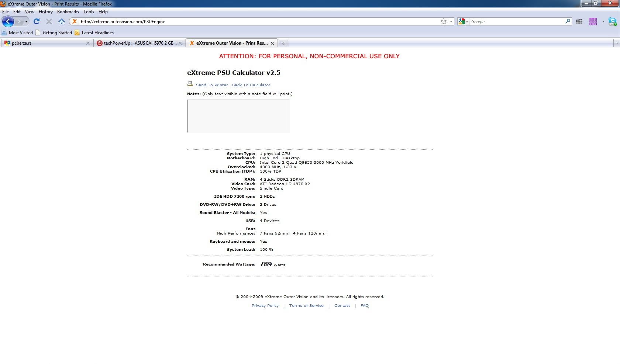Open the Privacy Policy link

click(x=265, y=305)
